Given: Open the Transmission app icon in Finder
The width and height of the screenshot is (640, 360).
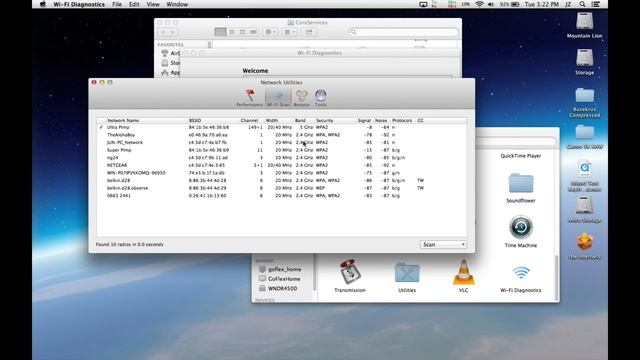Looking at the screenshot, I should (x=350, y=272).
